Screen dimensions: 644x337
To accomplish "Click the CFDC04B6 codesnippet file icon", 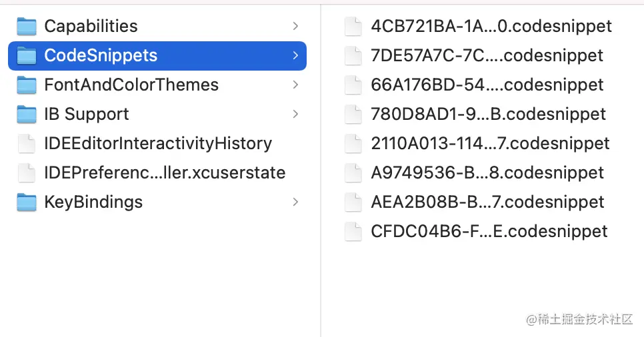I will (353, 232).
